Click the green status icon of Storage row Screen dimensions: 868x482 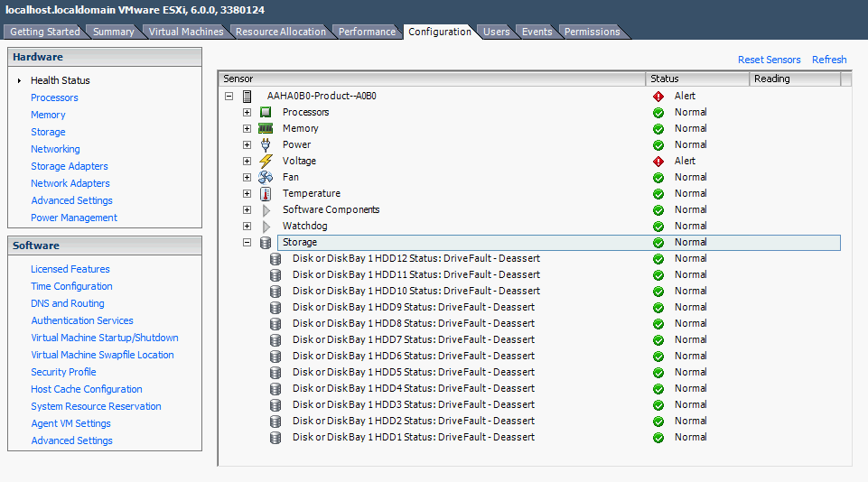tap(658, 243)
